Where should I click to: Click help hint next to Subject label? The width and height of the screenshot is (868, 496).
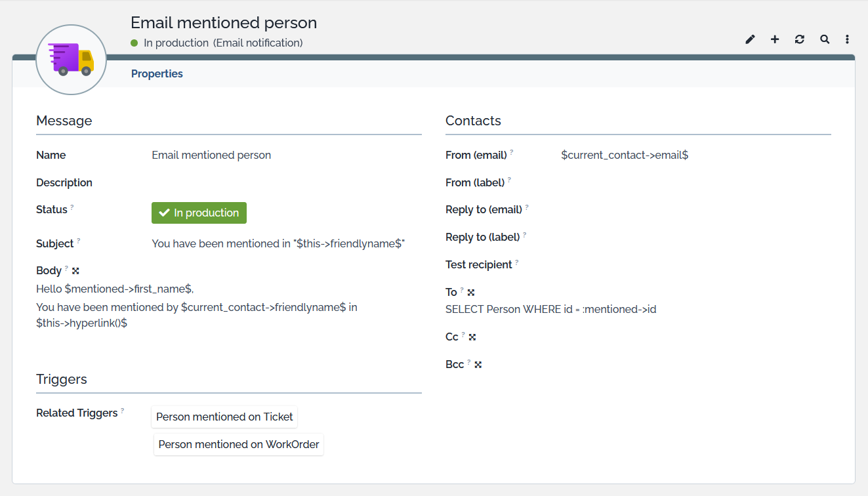(79, 241)
